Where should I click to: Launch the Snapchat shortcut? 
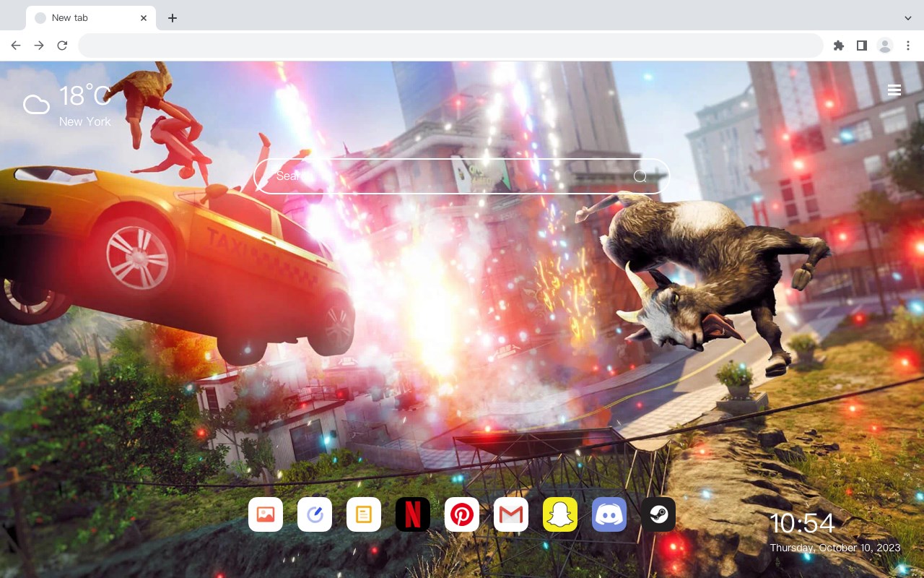(x=560, y=514)
